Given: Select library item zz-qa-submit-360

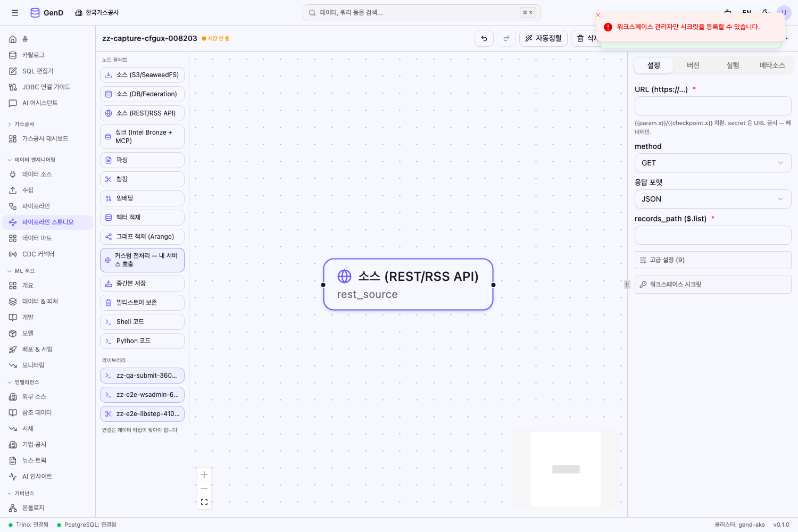Looking at the screenshot, I should click(142, 376).
